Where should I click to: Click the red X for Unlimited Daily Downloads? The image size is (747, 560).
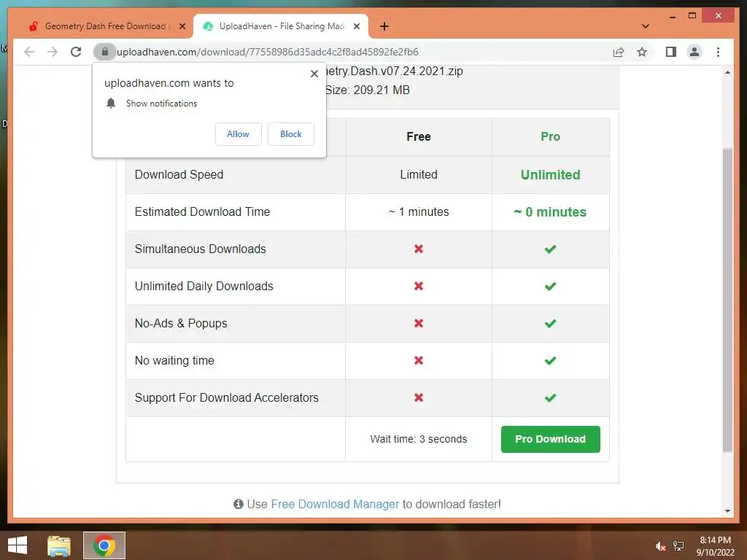point(419,286)
